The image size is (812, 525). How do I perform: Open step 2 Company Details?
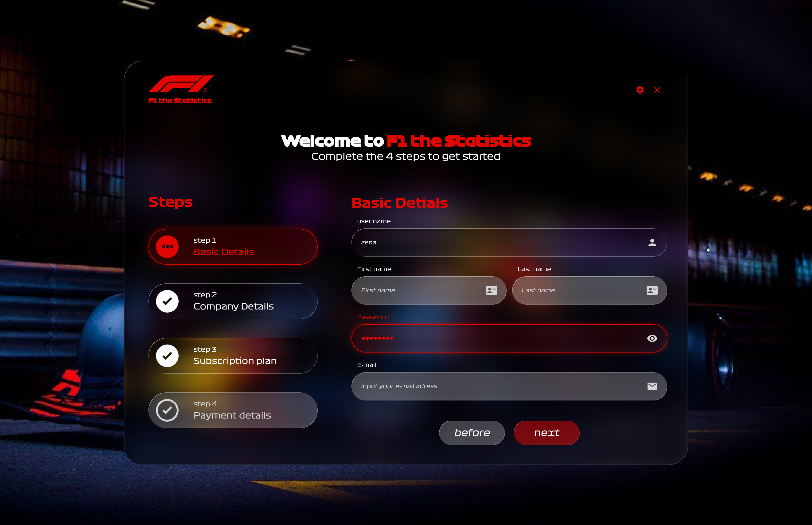[x=233, y=301]
